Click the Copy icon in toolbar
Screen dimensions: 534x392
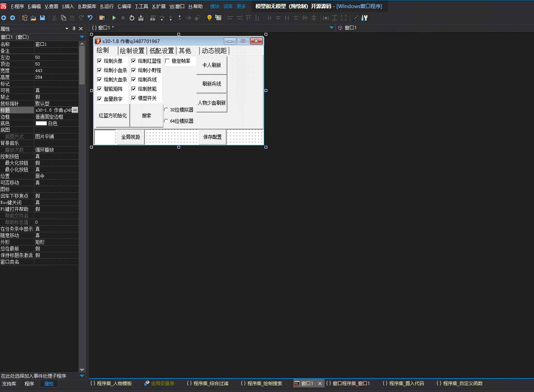pyautogui.click(x=63, y=18)
